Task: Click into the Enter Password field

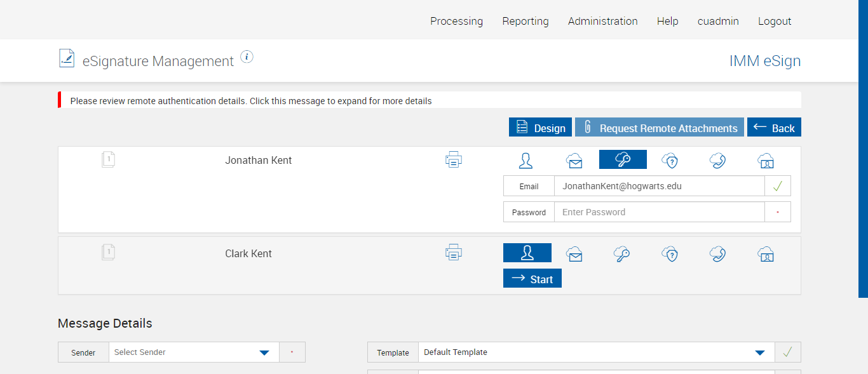Action: pos(659,212)
